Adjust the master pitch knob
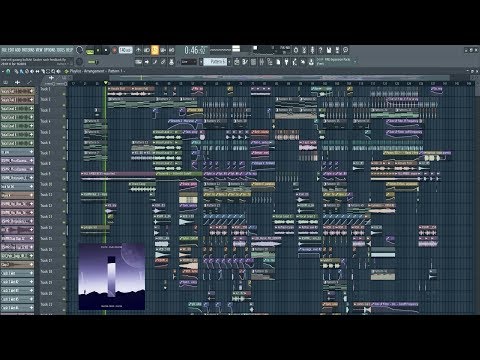 point(79,61)
